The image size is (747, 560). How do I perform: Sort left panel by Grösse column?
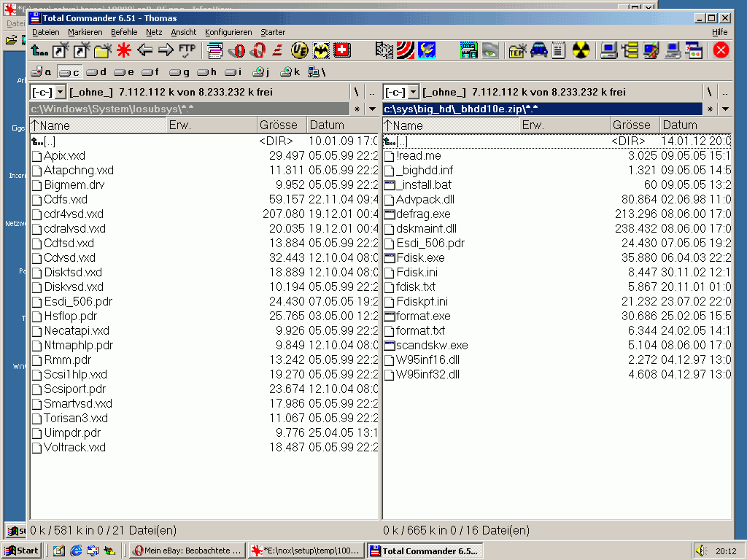(x=282, y=125)
